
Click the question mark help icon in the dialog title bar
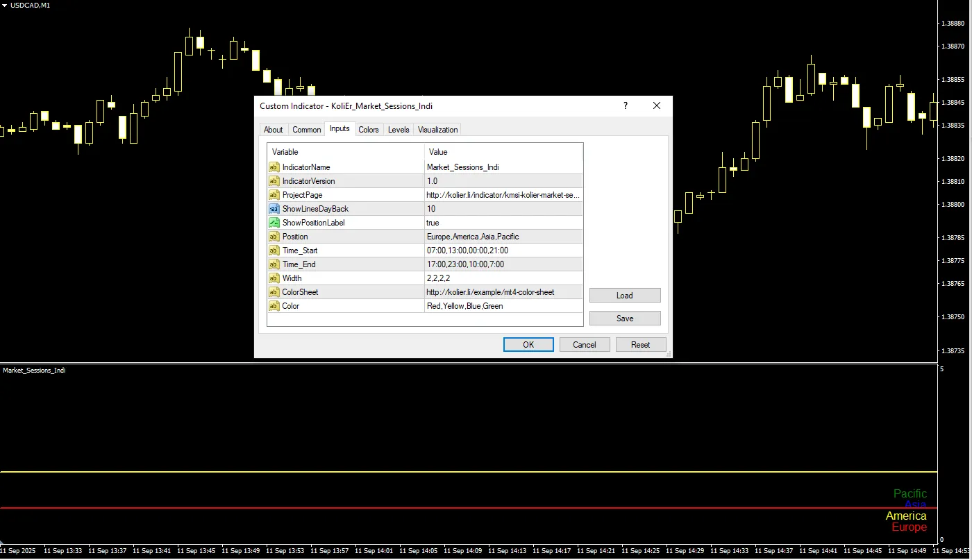coord(625,106)
